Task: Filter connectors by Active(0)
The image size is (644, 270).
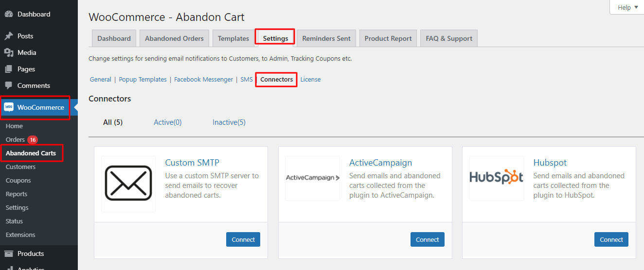Action: click(168, 122)
